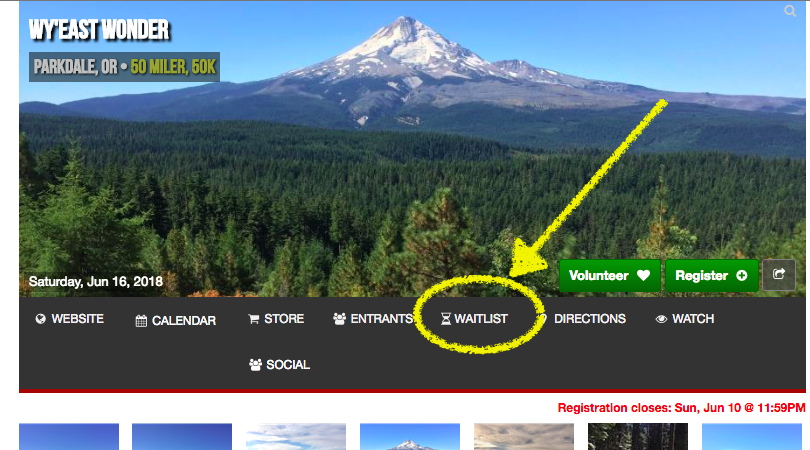Click the green Volunteer button
810x450 pixels.
[x=610, y=275]
